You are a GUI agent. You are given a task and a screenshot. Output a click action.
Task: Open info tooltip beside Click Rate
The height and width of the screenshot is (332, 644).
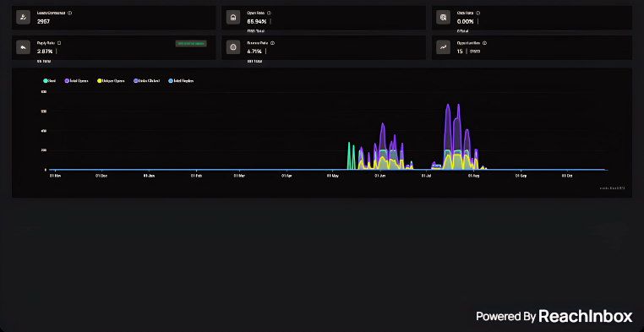pos(478,13)
